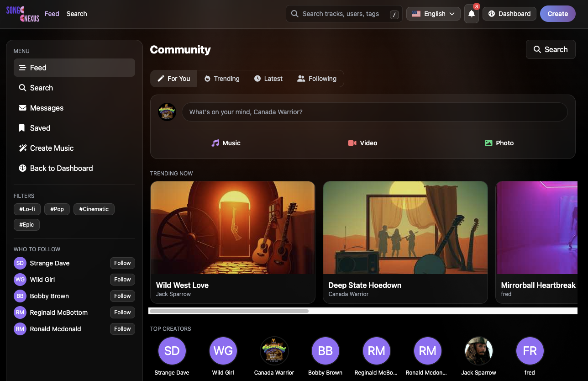This screenshot has width=588, height=381.
Task: Select the Create Music sidebar icon
Action: point(22,148)
